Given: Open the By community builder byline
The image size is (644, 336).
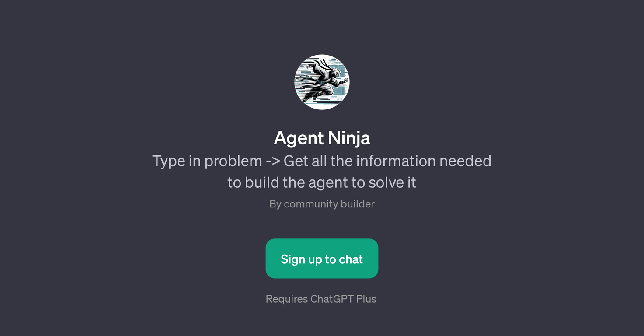Looking at the screenshot, I should point(322,204).
